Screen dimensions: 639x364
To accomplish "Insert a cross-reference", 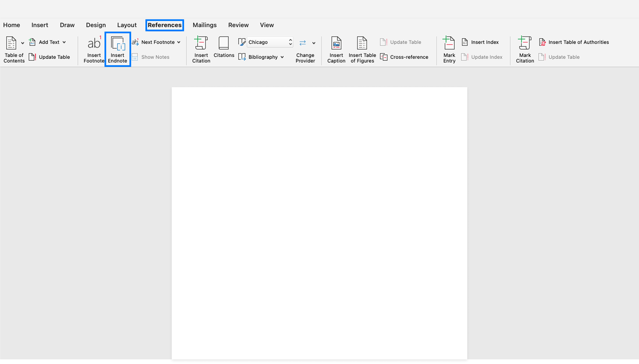I will point(404,57).
